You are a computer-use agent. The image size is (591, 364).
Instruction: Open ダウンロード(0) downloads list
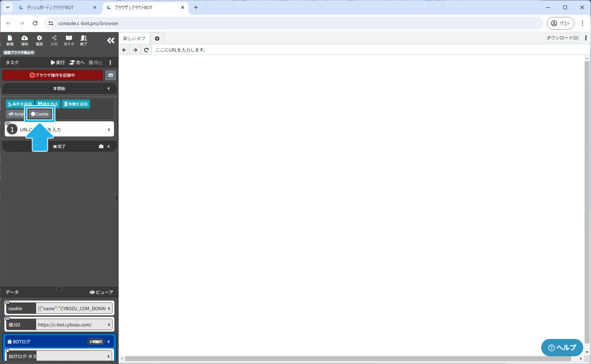click(562, 38)
